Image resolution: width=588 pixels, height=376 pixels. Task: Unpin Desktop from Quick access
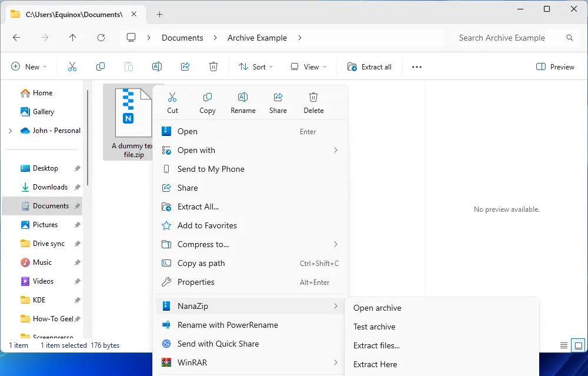point(77,168)
